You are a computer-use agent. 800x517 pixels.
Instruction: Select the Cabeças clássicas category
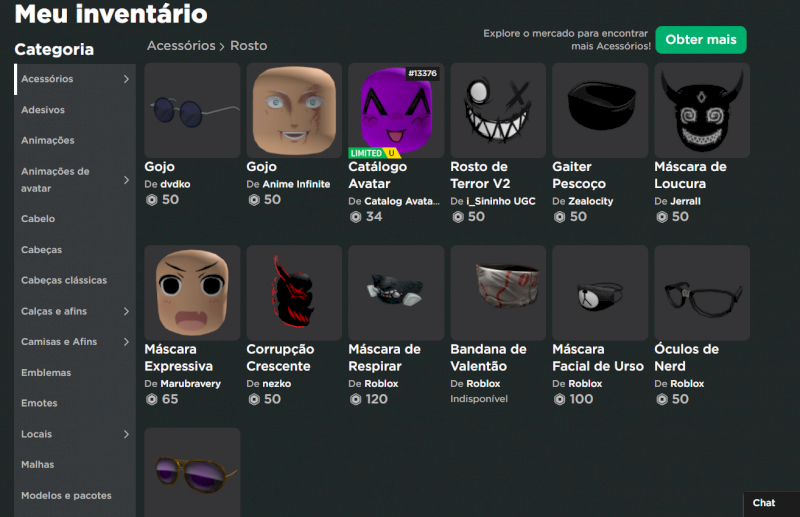(75, 280)
